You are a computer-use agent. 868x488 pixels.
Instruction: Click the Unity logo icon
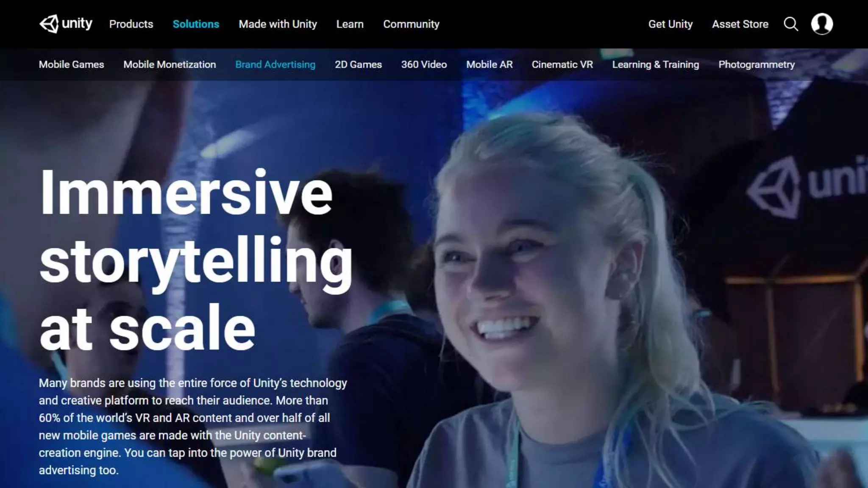[x=49, y=24]
